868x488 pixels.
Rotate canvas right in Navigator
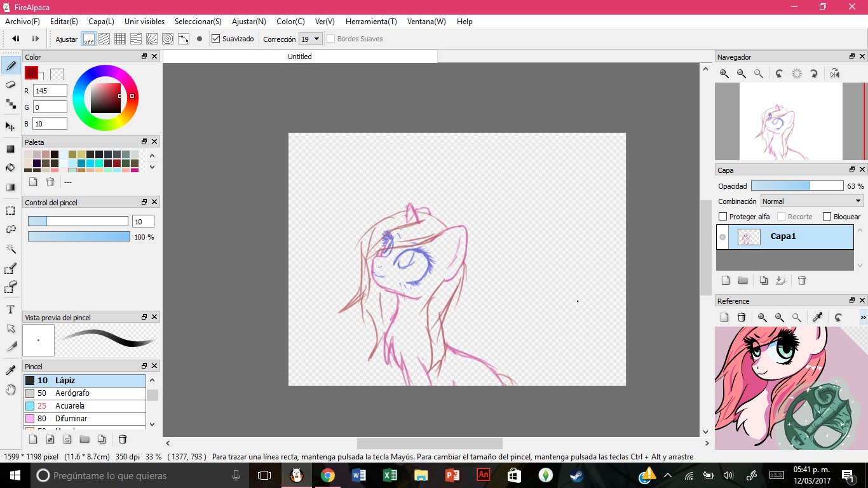click(814, 74)
